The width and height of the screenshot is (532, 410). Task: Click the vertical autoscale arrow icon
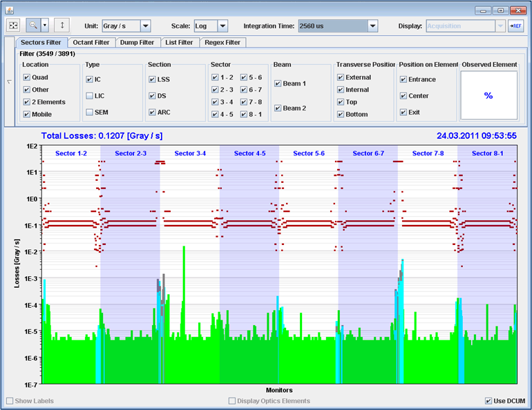point(62,26)
